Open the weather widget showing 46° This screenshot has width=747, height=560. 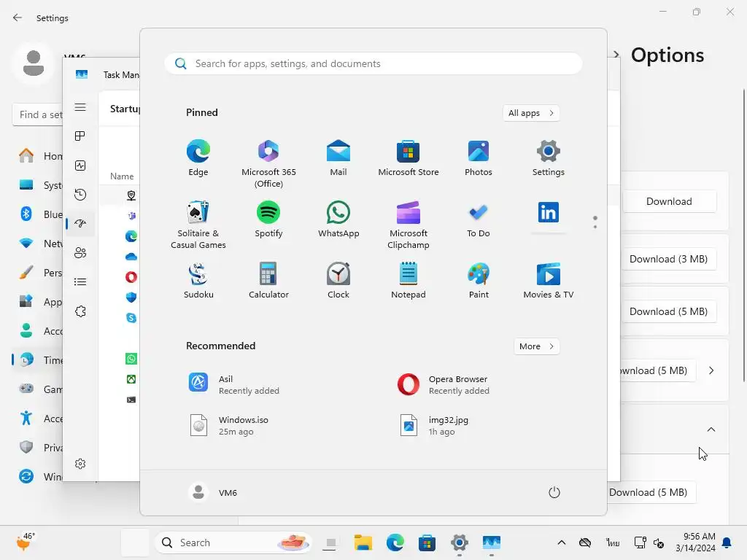pos(25,542)
